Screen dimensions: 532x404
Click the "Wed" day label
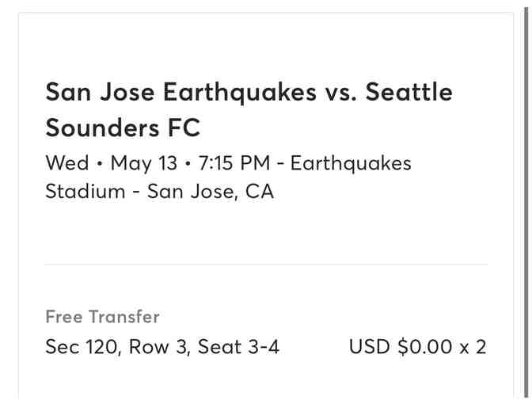[x=67, y=163]
